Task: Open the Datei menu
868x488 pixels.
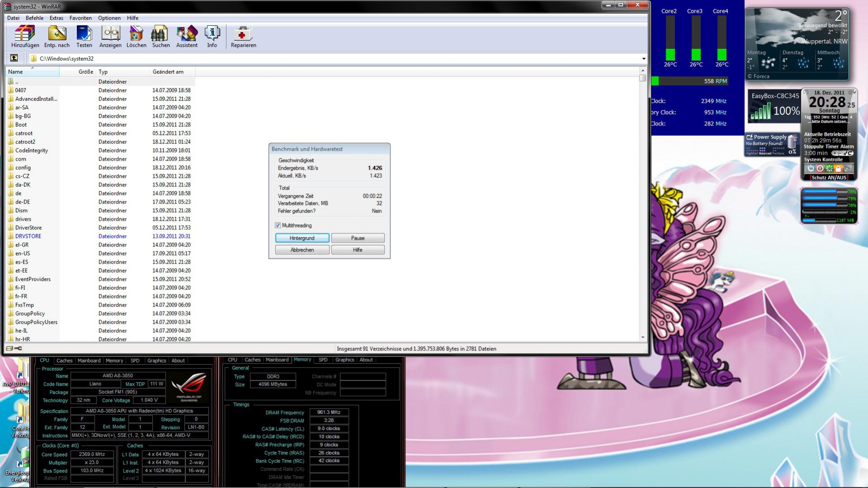Action: coord(13,18)
